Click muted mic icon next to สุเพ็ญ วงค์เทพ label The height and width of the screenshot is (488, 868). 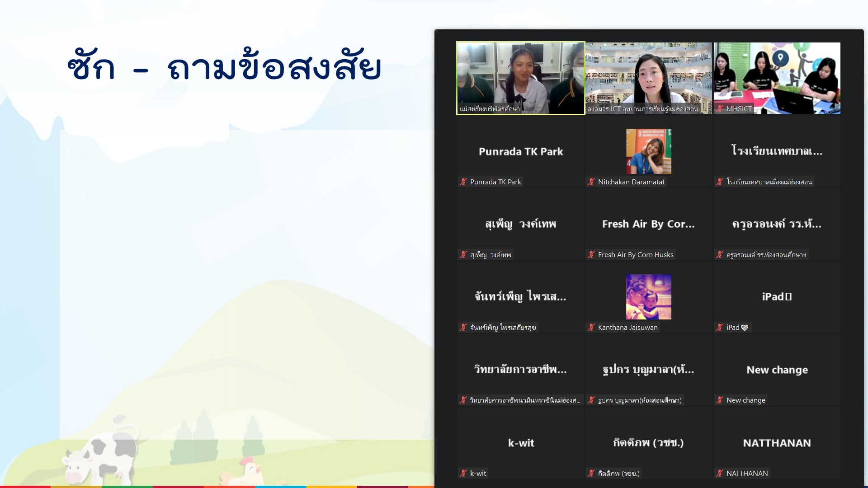463,255
